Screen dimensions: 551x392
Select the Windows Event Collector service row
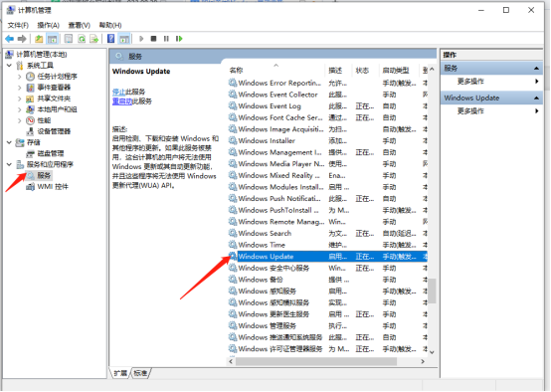click(x=327, y=95)
